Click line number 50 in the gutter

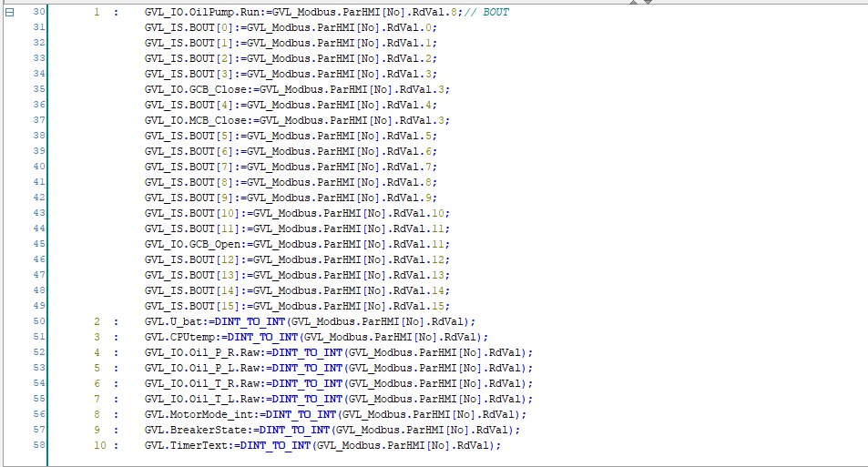pyautogui.click(x=39, y=321)
